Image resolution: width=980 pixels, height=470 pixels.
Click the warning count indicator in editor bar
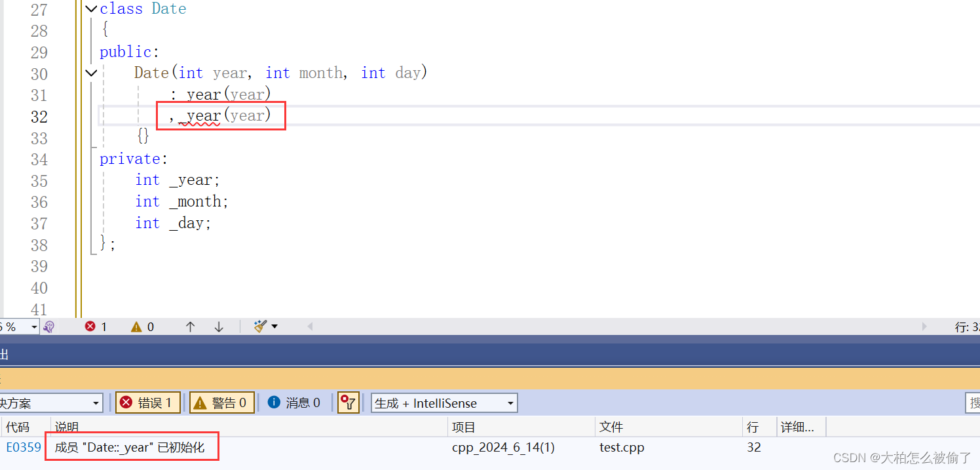coord(142,326)
